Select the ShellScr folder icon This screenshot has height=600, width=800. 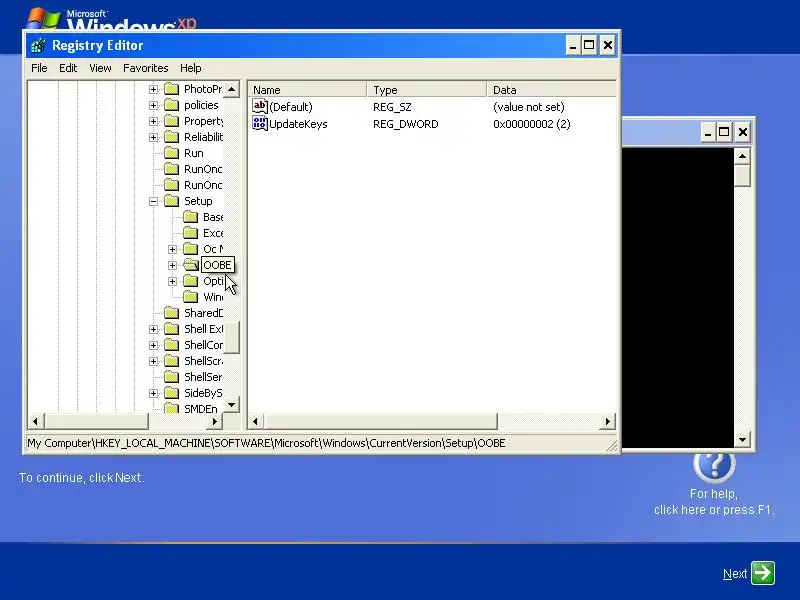coord(172,361)
